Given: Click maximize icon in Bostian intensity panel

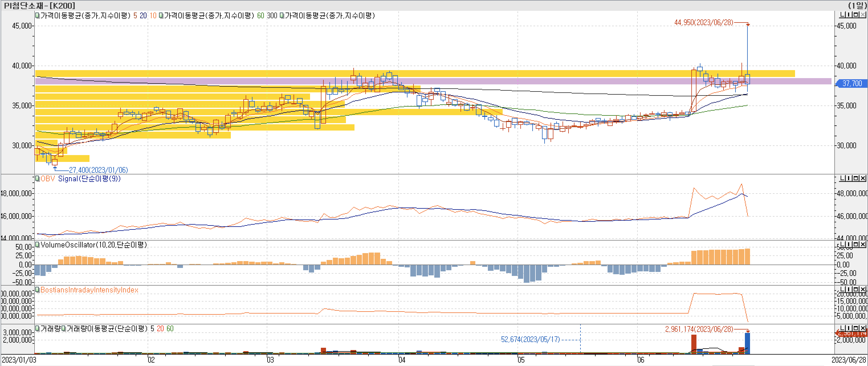Looking at the screenshot, I should click(855, 290).
